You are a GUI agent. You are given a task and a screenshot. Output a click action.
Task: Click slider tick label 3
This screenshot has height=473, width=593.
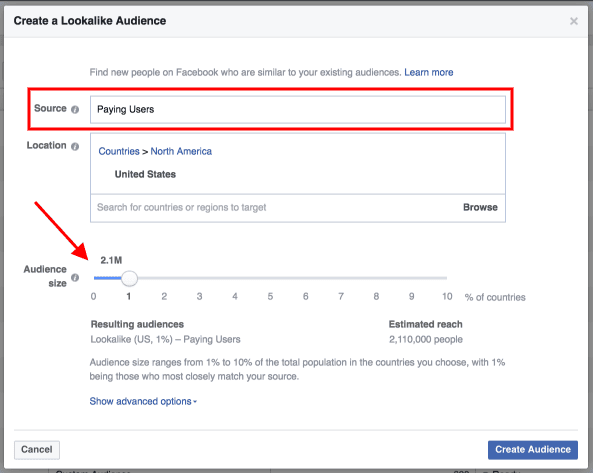point(199,296)
